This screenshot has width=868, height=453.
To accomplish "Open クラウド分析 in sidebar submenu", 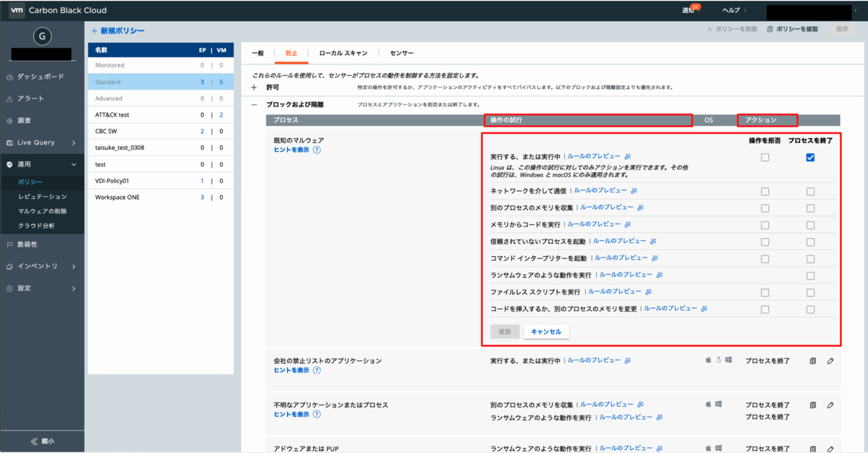I will (x=36, y=225).
